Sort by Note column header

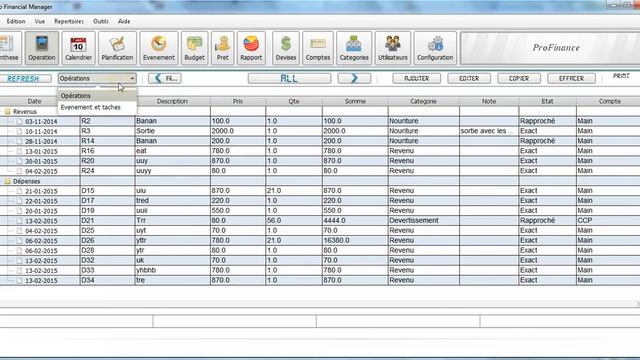pos(489,101)
